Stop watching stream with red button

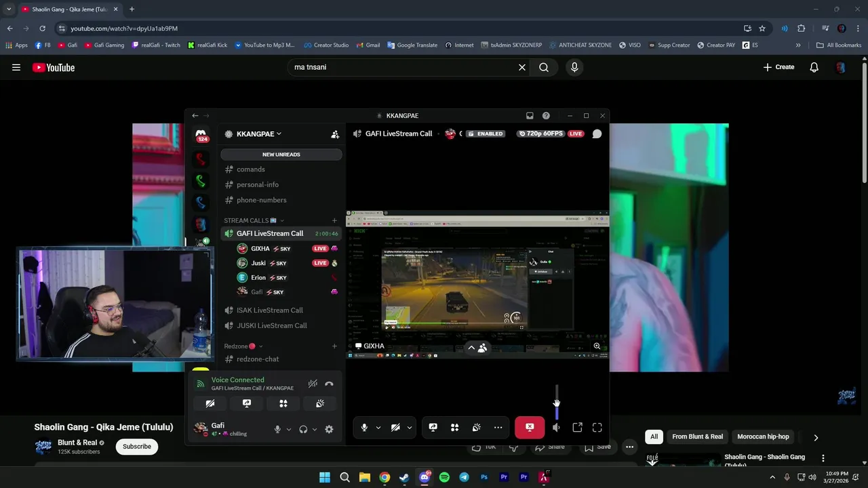[530, 427]
